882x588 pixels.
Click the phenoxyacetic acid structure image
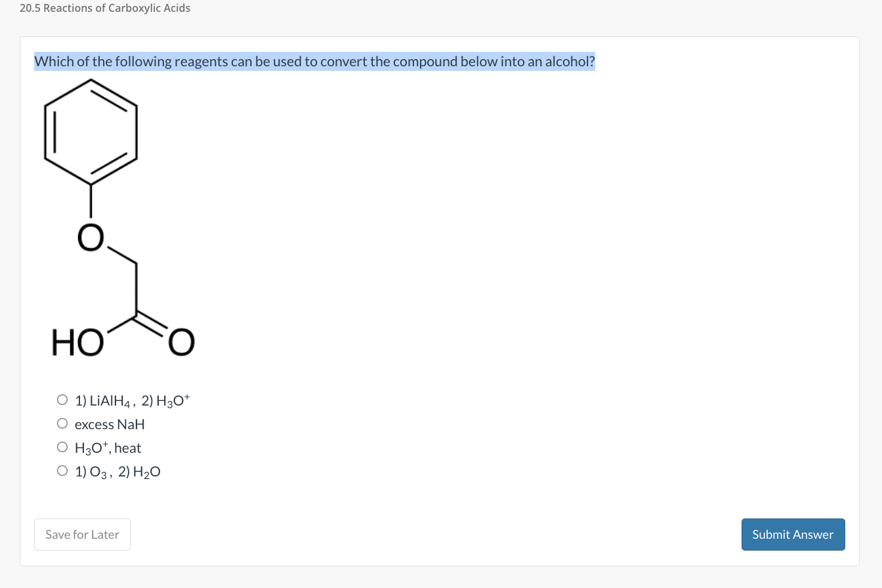click(119, 218)
